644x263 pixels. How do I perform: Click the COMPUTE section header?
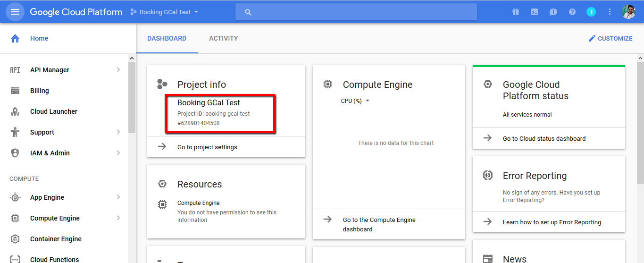24,179
